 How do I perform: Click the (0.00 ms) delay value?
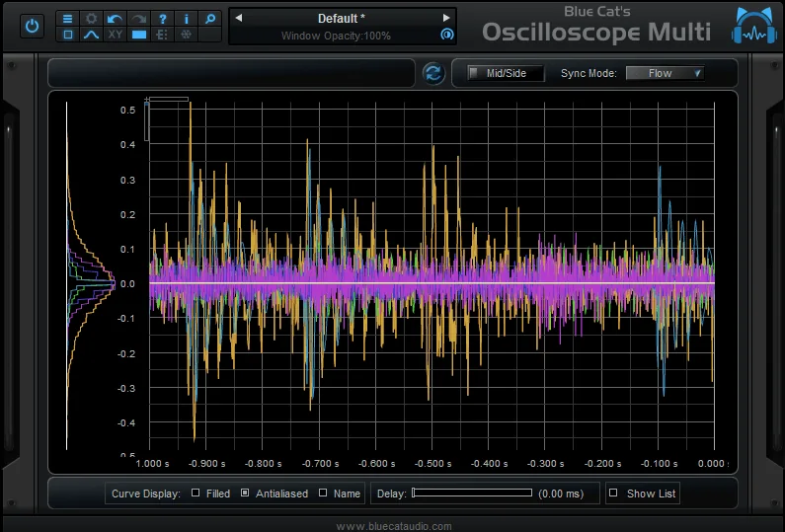pyautogui.click(x=561, y=494)
